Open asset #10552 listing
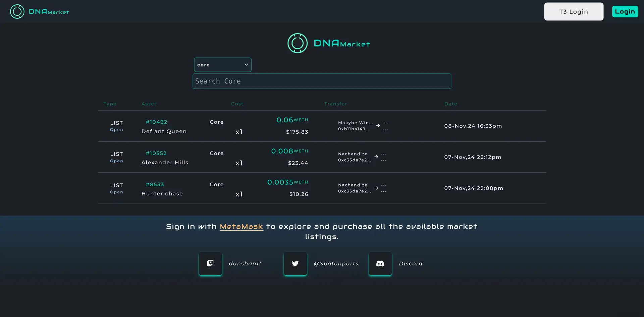The height and width of the screenshot is (317, 644). click(x=156, y=153)
